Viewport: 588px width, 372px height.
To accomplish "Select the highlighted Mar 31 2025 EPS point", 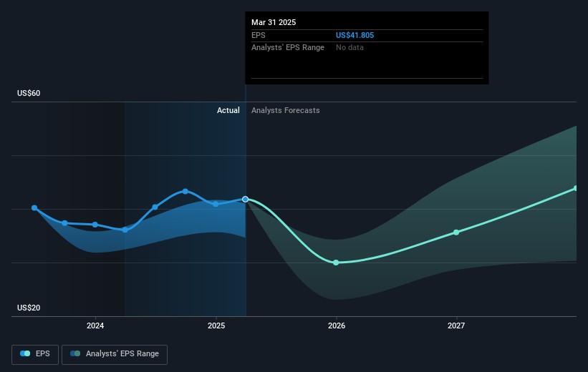I will [x=246, y=199].
